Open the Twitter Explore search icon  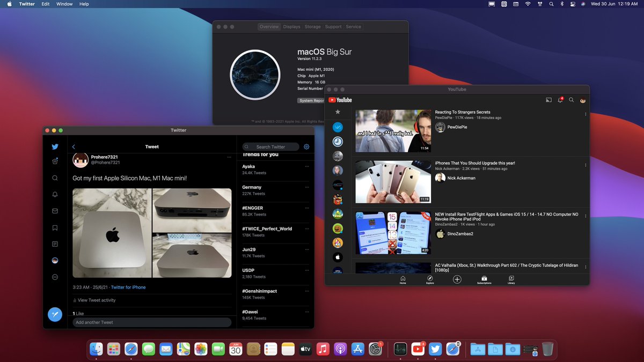pyautogui.click(x=55, y=178)
